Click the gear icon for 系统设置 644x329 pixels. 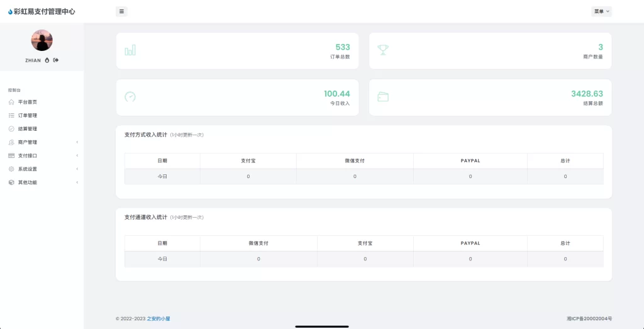coord(11,169)
